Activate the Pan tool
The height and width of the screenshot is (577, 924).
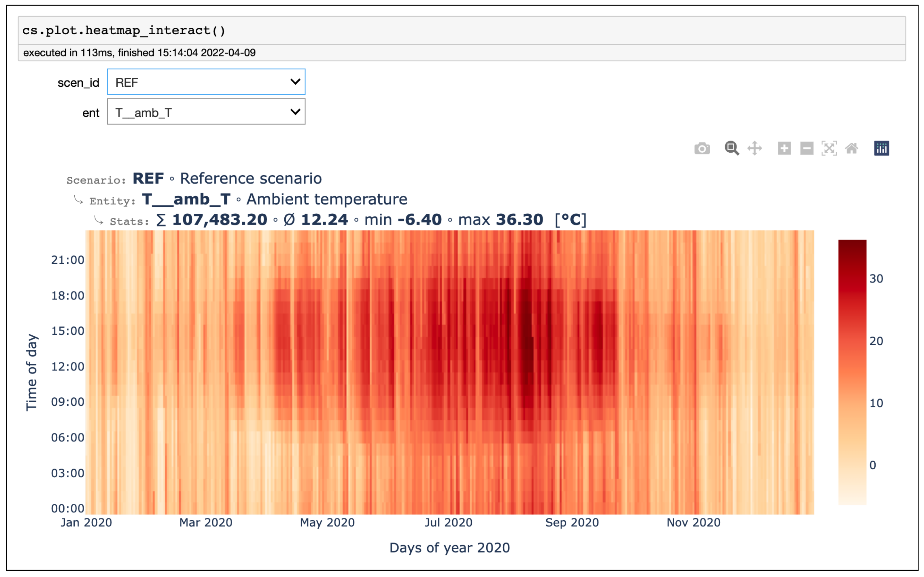click(x=755, y=148)
